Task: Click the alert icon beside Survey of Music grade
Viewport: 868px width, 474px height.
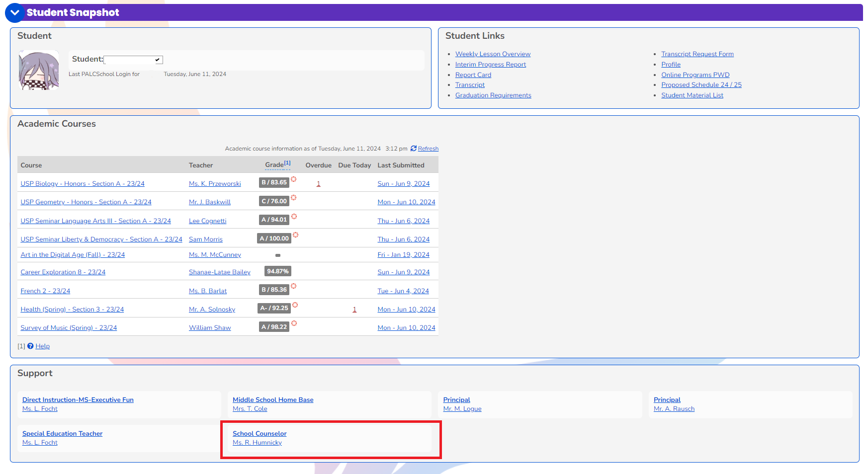Action: pyautogui.click(x=294, y=323)
